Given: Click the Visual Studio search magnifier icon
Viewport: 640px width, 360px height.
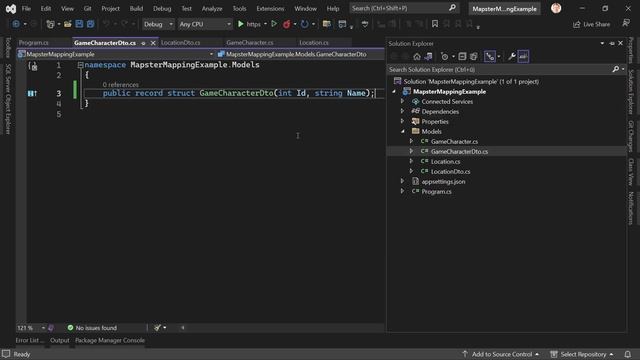Looking at the screenshot, I should [452, 8].
